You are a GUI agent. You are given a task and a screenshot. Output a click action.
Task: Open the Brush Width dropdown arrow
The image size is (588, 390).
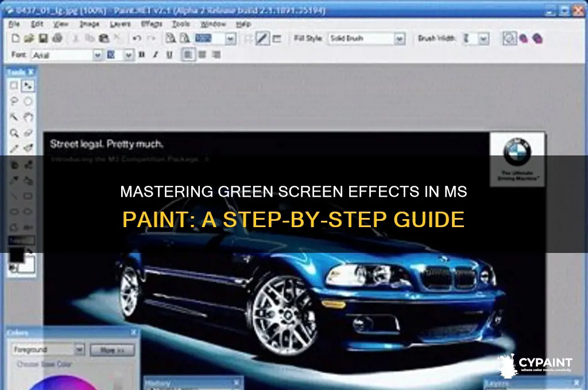(x=483, y=38)
